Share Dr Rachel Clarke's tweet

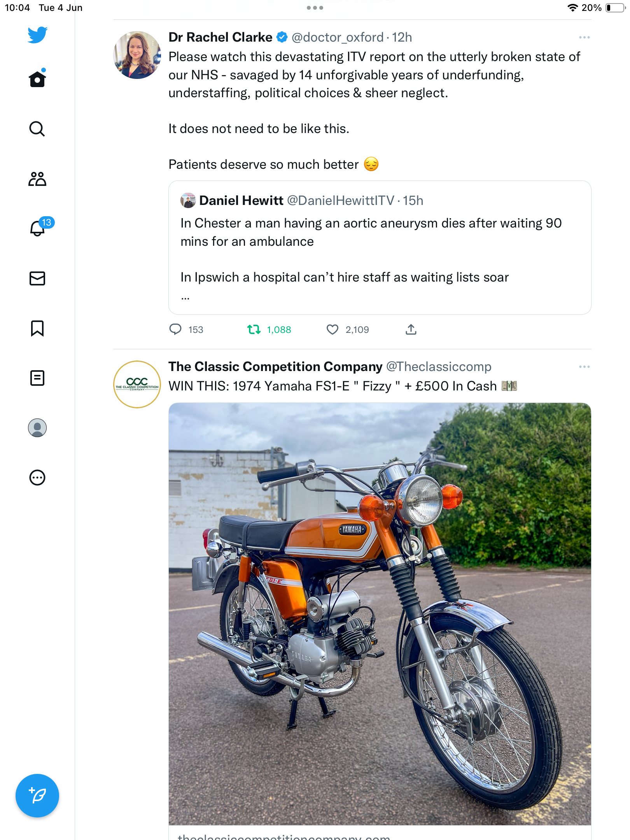pos(411,329)
